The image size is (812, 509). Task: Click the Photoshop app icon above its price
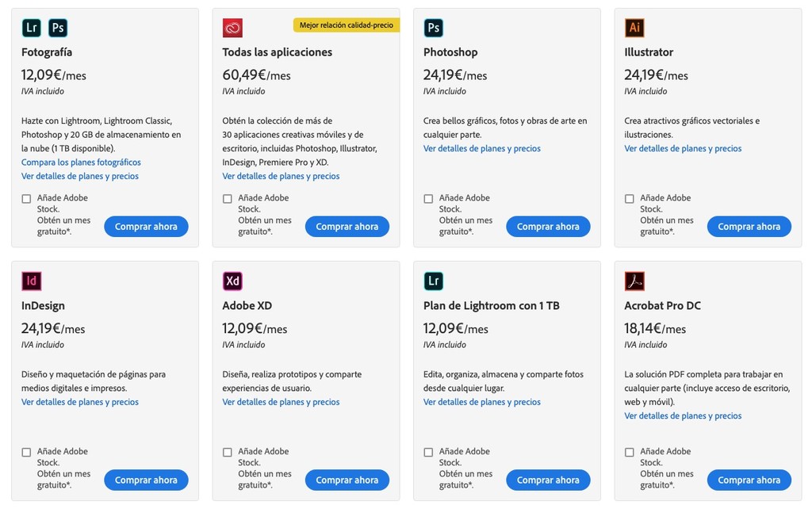433,27
